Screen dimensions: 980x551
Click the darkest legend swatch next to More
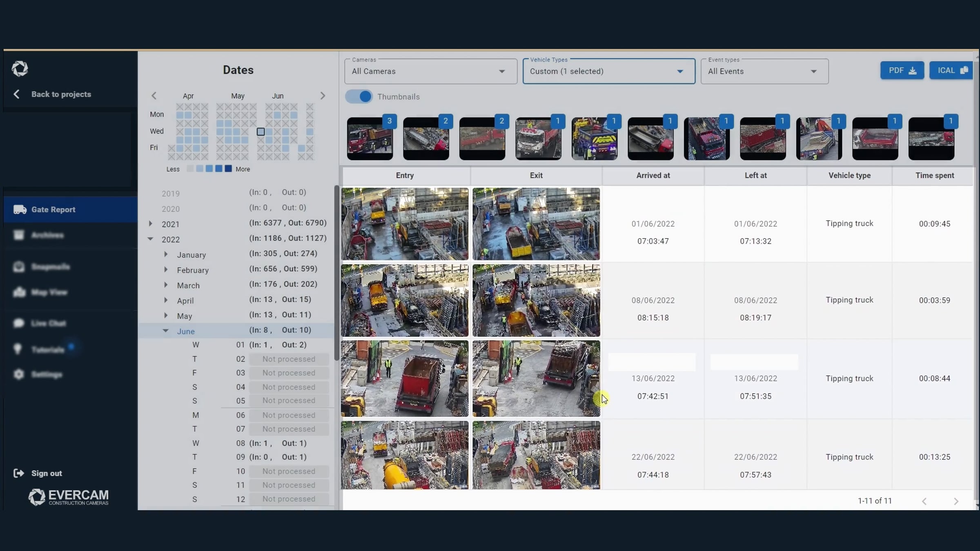click(x=228, y=169)
